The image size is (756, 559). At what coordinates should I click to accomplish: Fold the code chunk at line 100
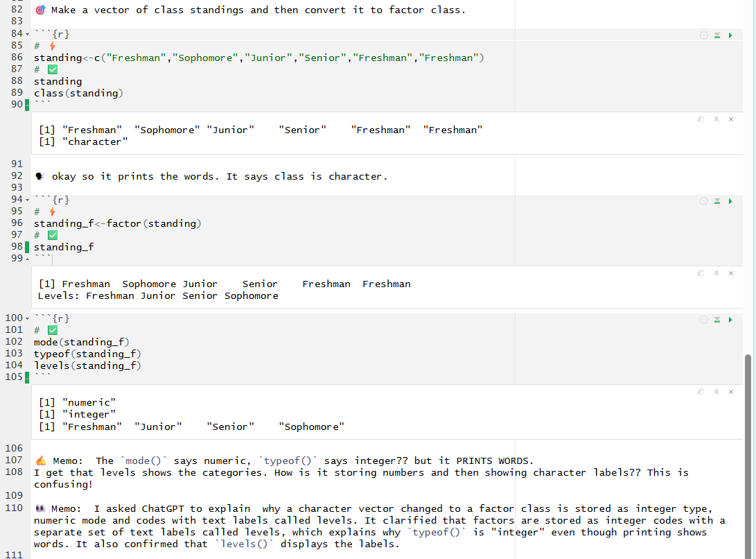pos(28,318)
